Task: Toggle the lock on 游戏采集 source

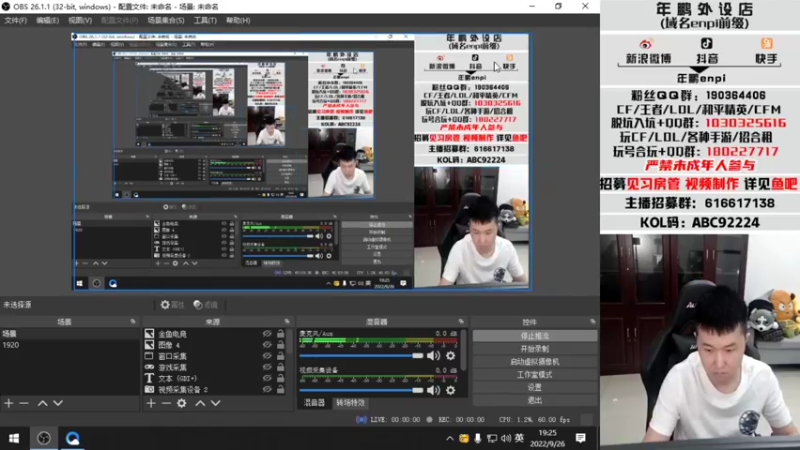Action: coord(281,367)
